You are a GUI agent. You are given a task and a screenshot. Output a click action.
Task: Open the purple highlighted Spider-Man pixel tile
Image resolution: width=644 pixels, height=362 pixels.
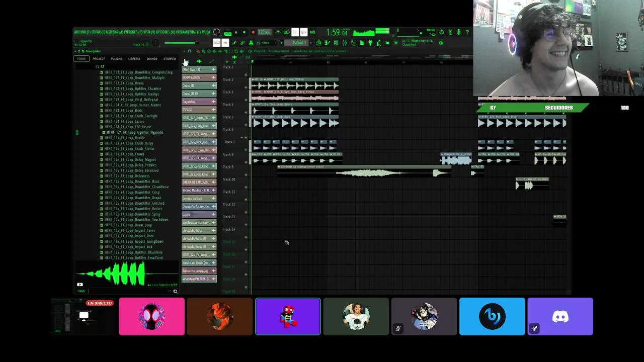(288, 316)
